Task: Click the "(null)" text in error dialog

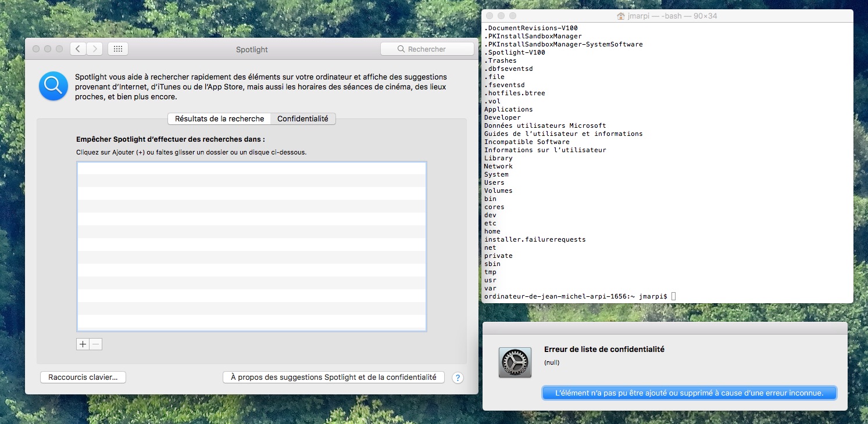Action: pos(552,362)
